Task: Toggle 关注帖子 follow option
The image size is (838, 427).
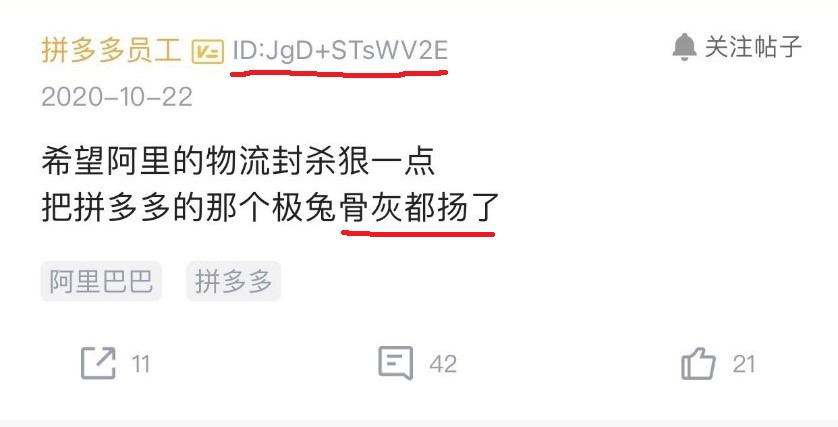Action: pos(737,47)
